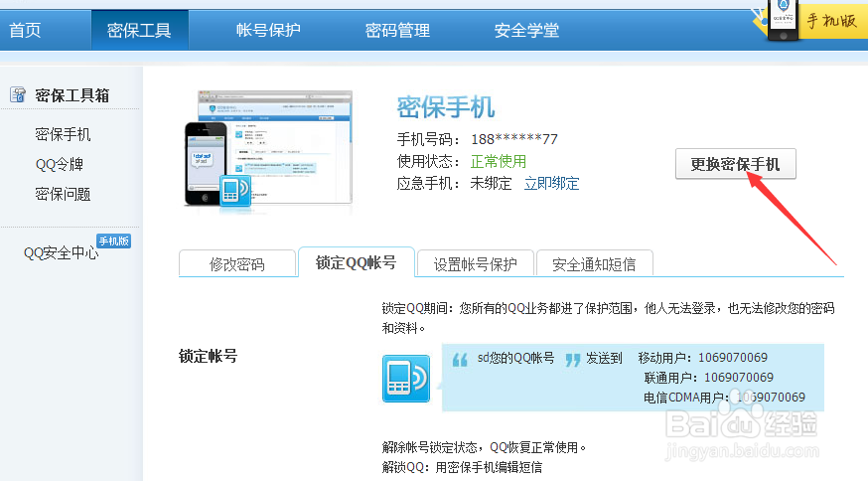This screenshot has width=868, height=481.
Task: Open QQ令牌 in the sidebar
Action: 60,164
